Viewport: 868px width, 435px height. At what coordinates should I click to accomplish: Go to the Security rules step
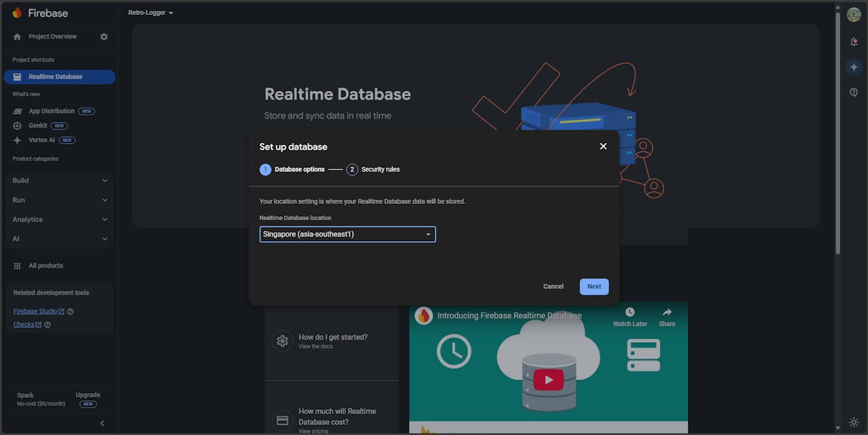373,169
